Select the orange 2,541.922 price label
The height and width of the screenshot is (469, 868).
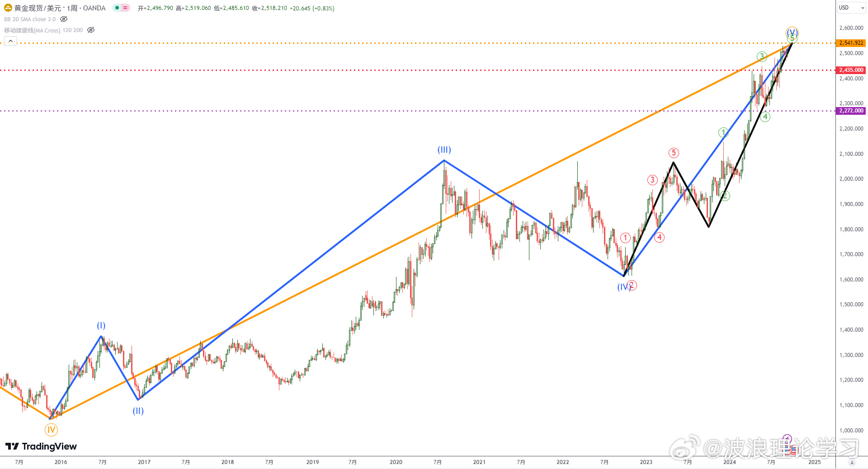click(852, 43)
